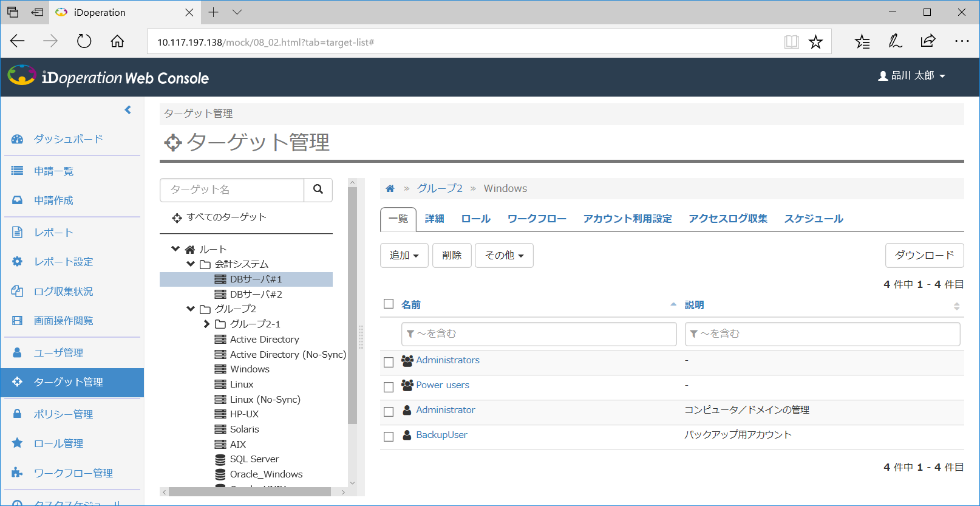
Task: Click the ポリシー管理 lock icon
Action: pyautogui.click(x=18, y=414)
